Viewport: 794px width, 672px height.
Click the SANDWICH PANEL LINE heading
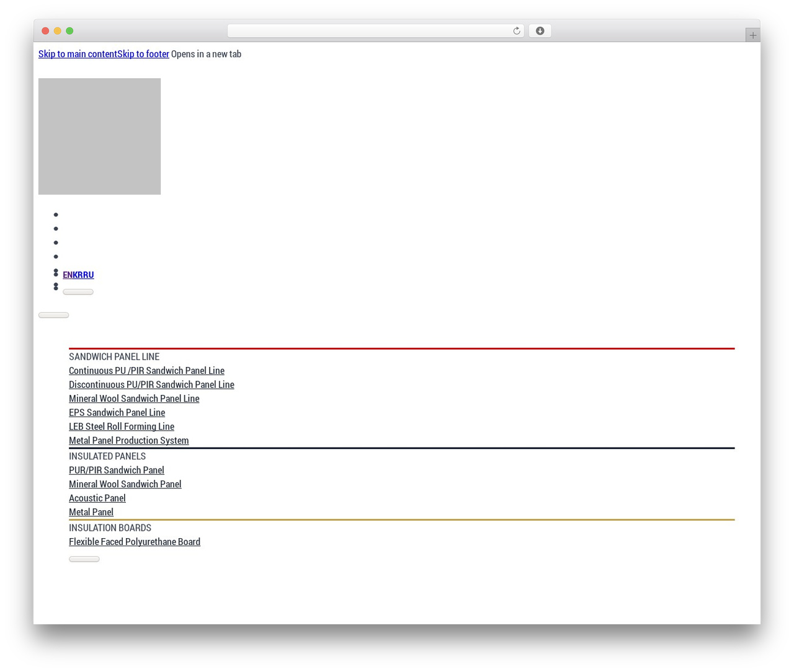click(x=114, y=356)
